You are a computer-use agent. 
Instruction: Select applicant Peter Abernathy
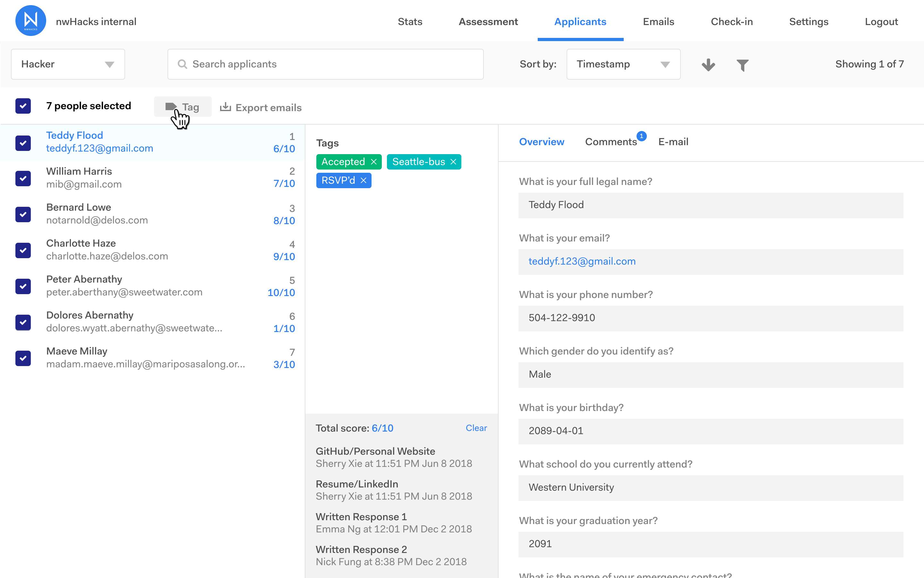coord(153,286)
